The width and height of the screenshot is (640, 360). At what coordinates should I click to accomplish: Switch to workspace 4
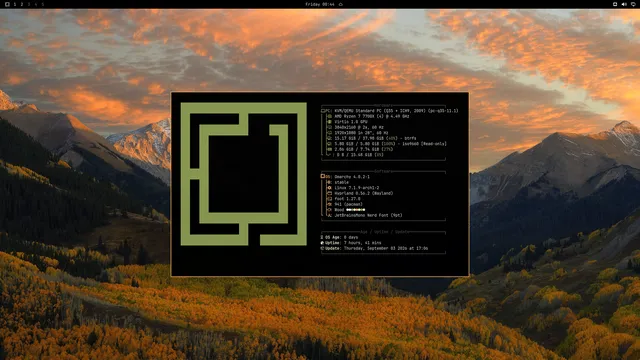(36, 4)
